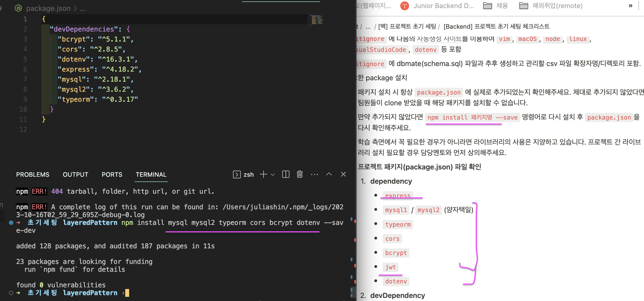Close the terminal panel with X
Viewport: 644px width, 301px height.
(x=343, y=174)
